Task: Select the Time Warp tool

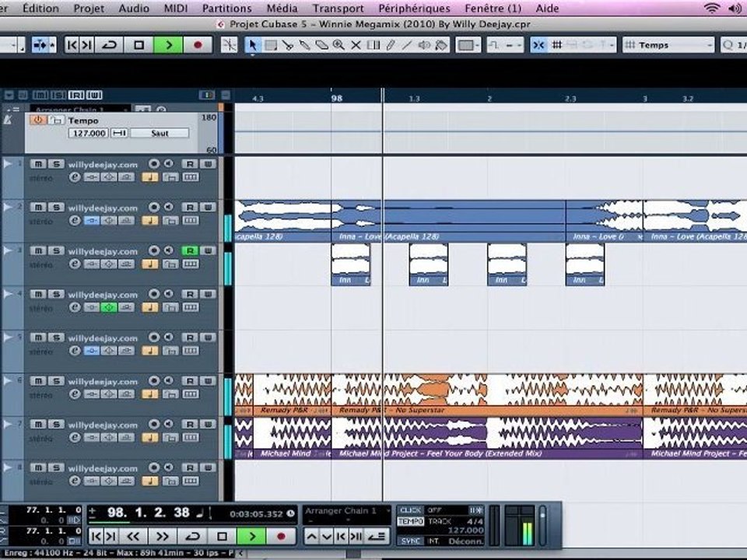Action: (x=373, y=45)
